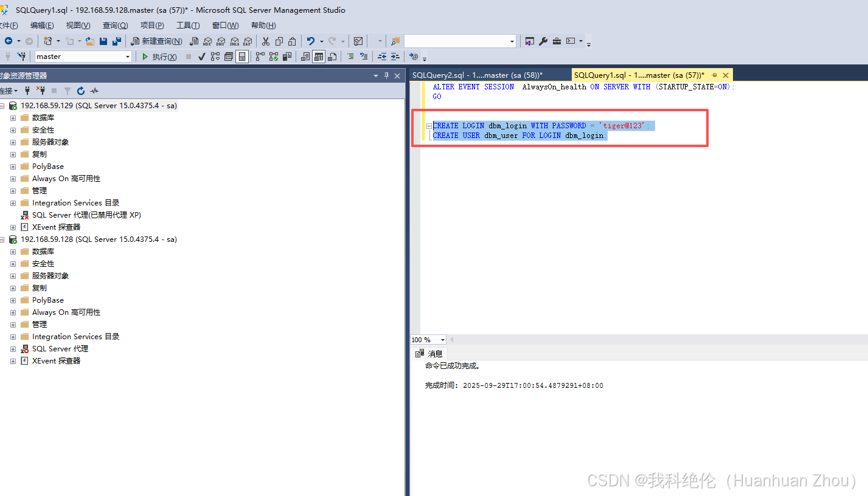
Task: Comment out the selected query lines
Action: click(351, 56)
